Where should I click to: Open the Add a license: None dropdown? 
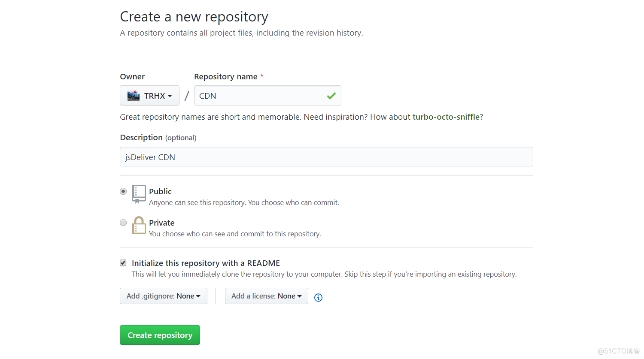pos(266,296)
